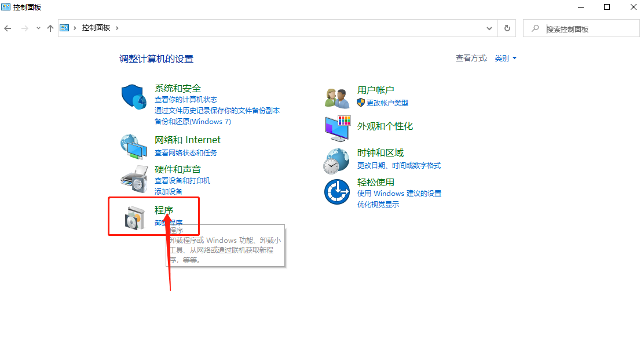Open the 控制面板 breadcrumb chevron
This screenshot has width=644, height=364.
tap(118, 27)
